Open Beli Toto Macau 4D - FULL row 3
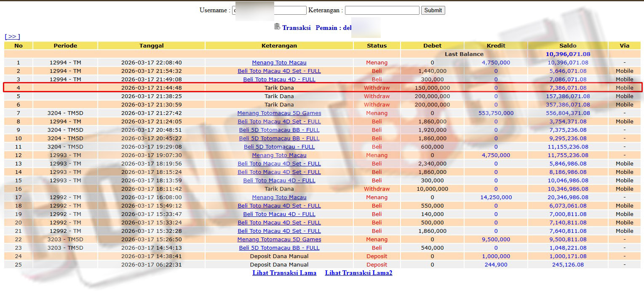Image resolution: width=644 pixels, height=296 pixels. [279, 79]
